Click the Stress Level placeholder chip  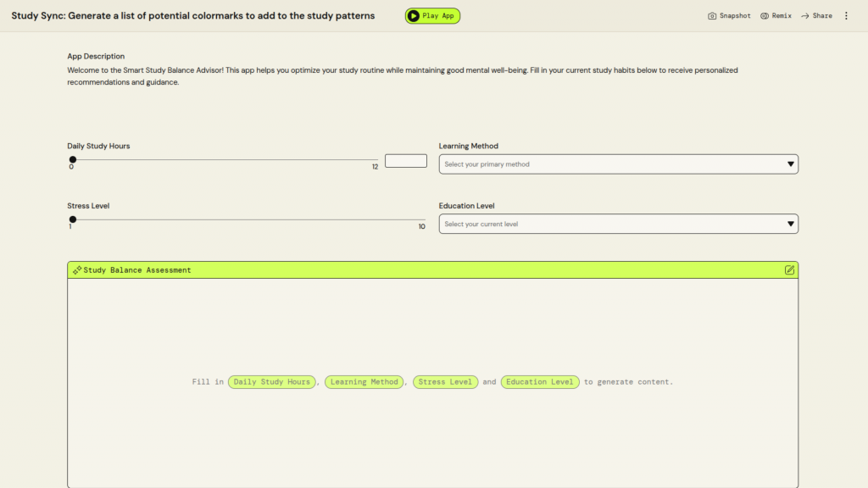(445, 382)
